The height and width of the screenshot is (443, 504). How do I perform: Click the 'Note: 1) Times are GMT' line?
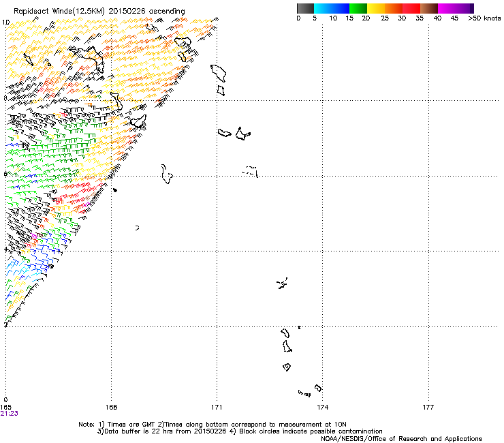[x=212, y=425]
